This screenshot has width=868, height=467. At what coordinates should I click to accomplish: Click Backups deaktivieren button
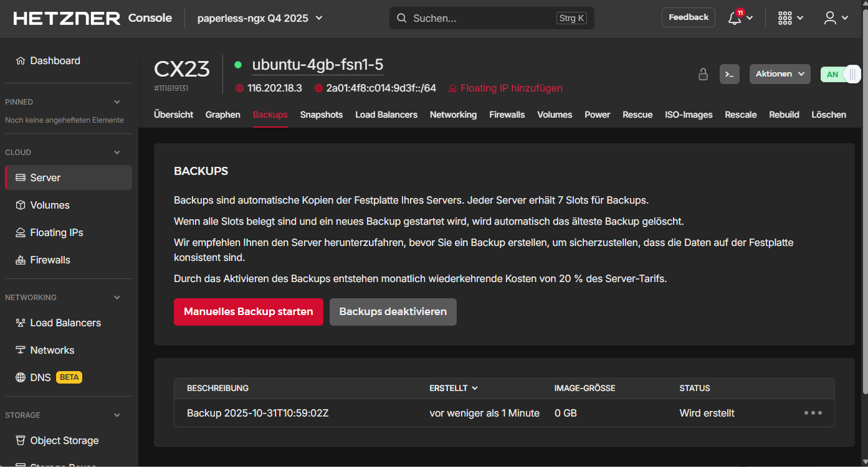[393, 311]
